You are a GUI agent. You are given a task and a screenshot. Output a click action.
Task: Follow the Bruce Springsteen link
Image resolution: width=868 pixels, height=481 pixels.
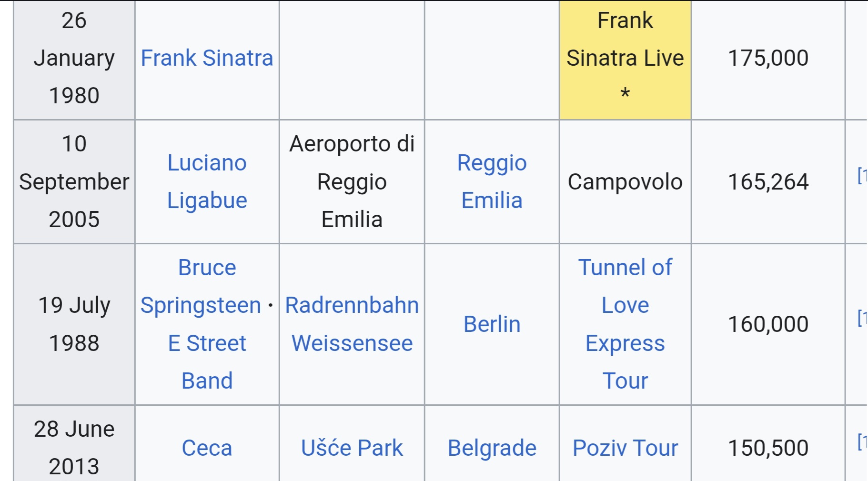pyautogui.click(x=201, y=286)
